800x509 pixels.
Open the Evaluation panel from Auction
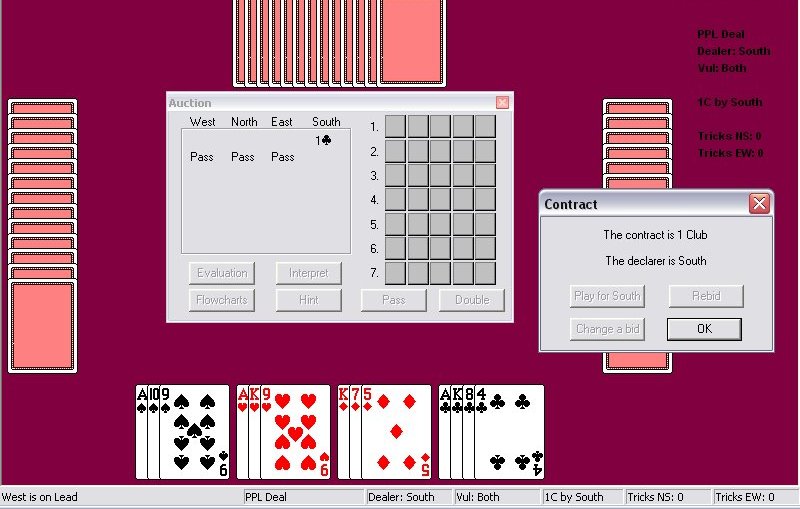(222, 273)
